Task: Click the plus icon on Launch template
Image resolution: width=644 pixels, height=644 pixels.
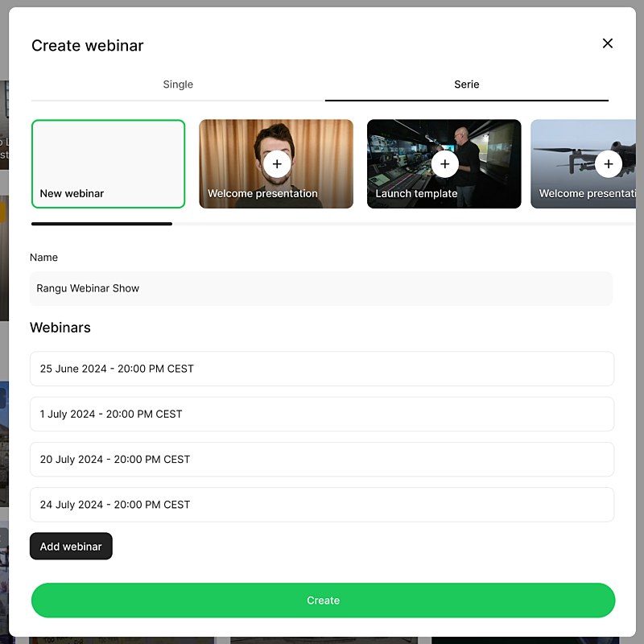Action: [x=445, y=163]
